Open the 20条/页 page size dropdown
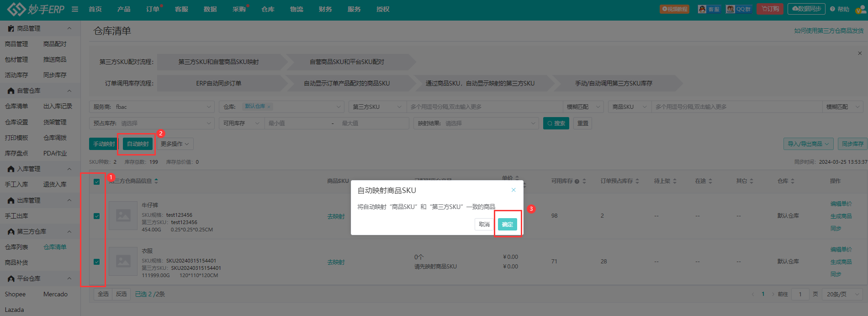868x316 pixels. tap(842, 294)
